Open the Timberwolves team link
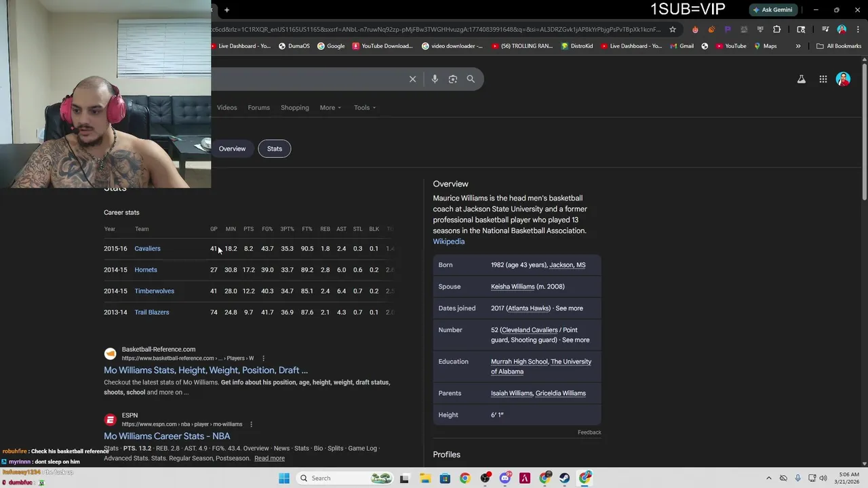868x488 pixels. [154, 291]
